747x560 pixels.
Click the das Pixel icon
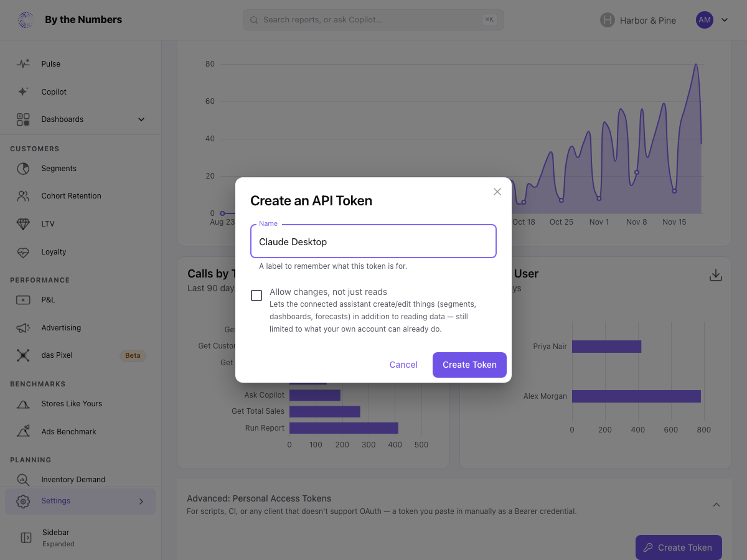pyautogui.click(x=23, y=355)
